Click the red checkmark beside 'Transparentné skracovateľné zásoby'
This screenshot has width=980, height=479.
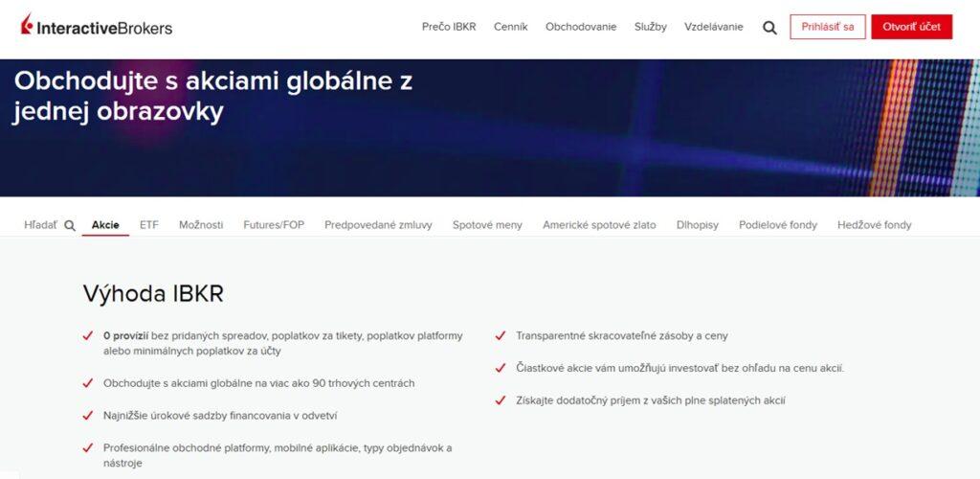click(500, 336)
